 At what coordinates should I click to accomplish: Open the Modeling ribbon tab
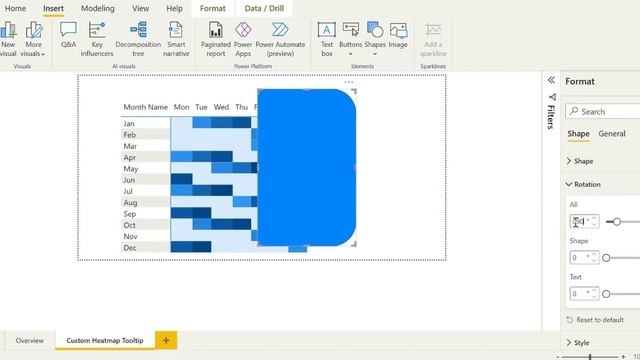[98, 8]
